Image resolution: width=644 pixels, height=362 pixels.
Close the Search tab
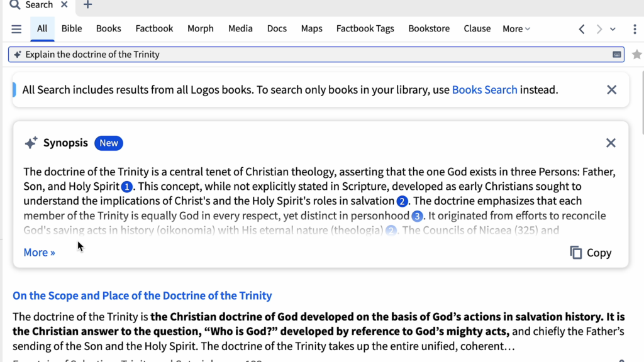(64, 5)
